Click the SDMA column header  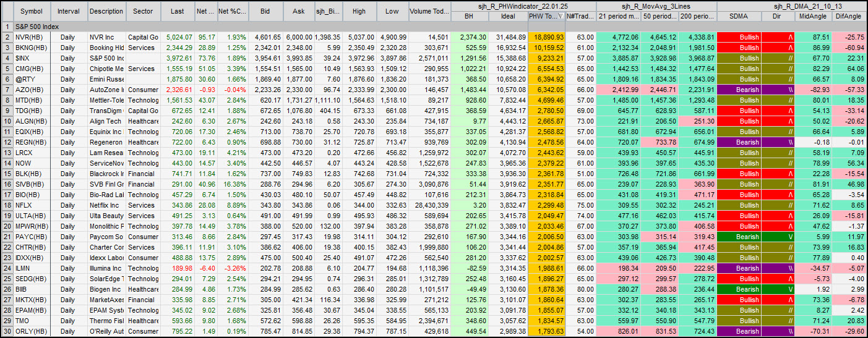pos(739,16)
